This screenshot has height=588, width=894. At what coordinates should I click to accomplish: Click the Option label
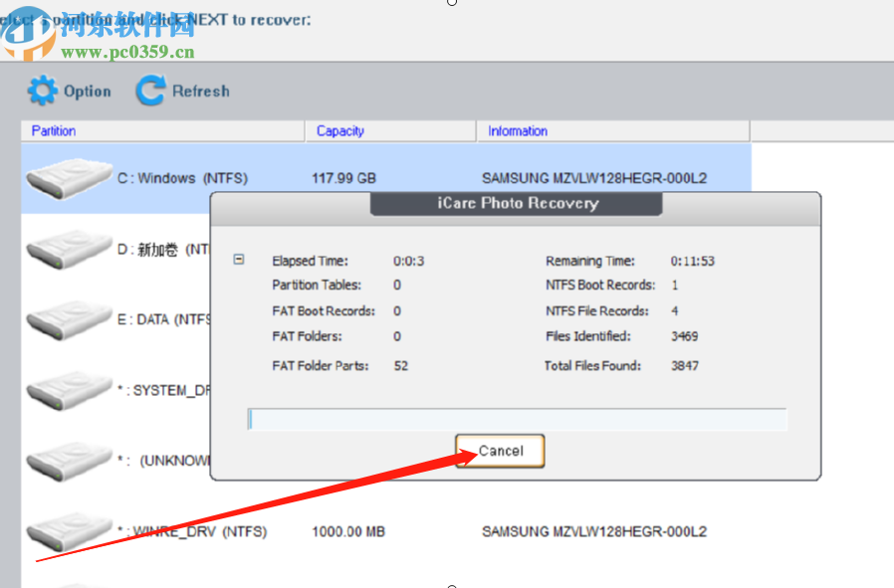tap(88, 92)
